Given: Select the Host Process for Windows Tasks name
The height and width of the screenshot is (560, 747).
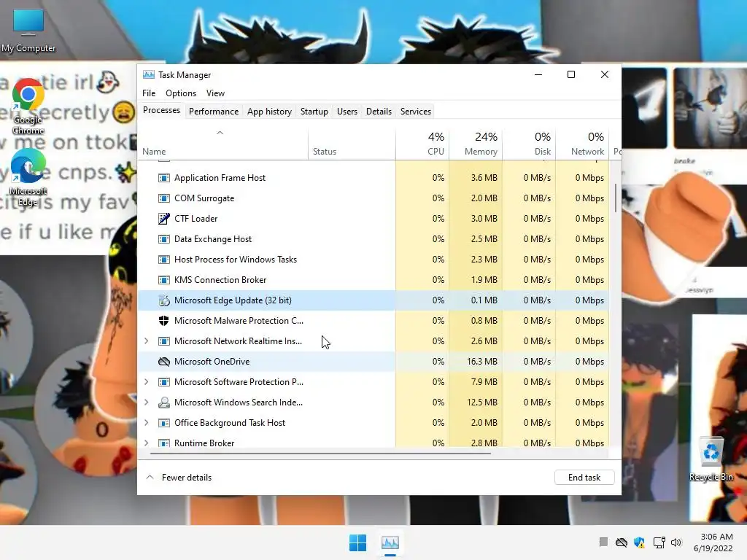Looking at the screenshot, I should click(x=236, y=260).
